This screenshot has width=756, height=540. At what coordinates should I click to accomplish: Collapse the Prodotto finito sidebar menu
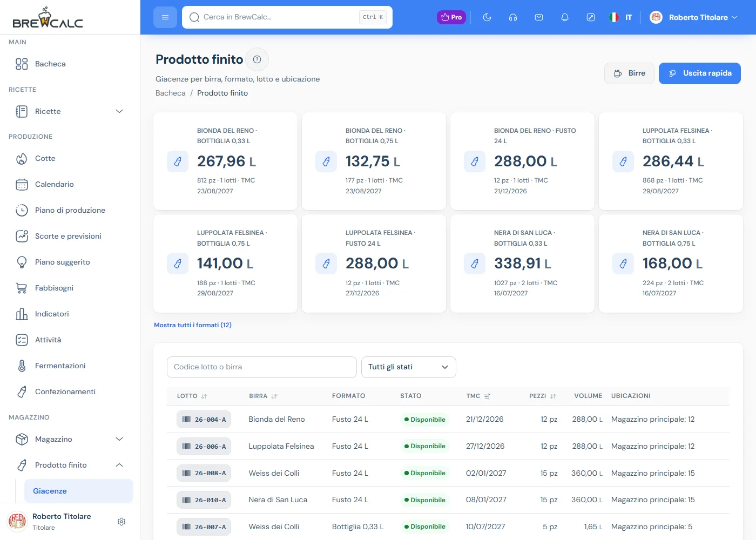(x=70, y=465)
